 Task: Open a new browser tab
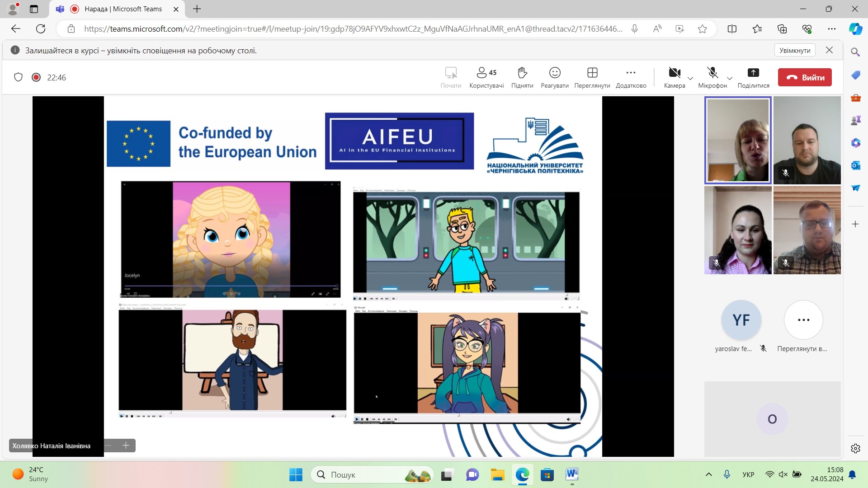coord(197,9)
